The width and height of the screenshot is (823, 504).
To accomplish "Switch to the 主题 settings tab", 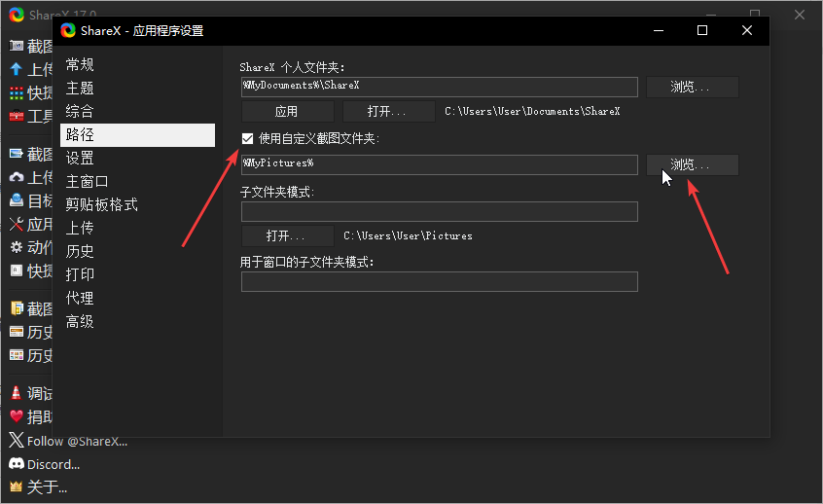I will pos(80,89).
